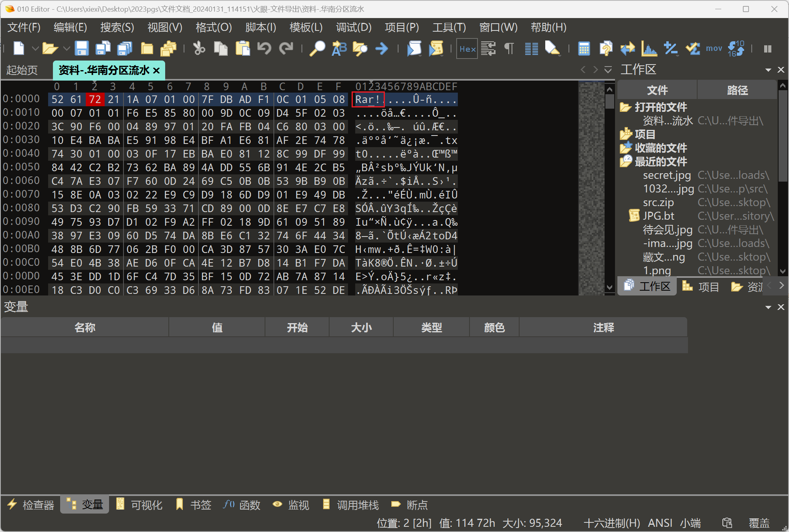Toggle the show whitespace pilcrow icon
This screenshot has width=789, height=532.
click(509, 49)
